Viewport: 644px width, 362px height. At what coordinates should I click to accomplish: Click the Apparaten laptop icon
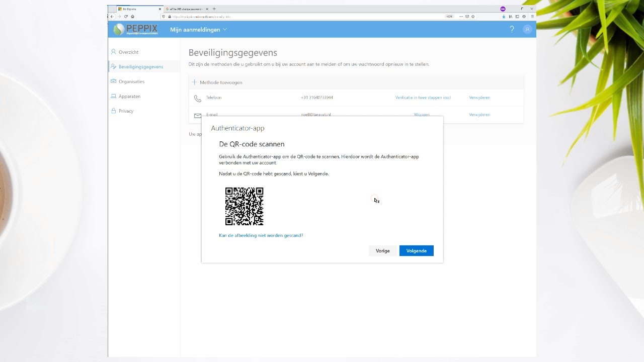point(114,96)
